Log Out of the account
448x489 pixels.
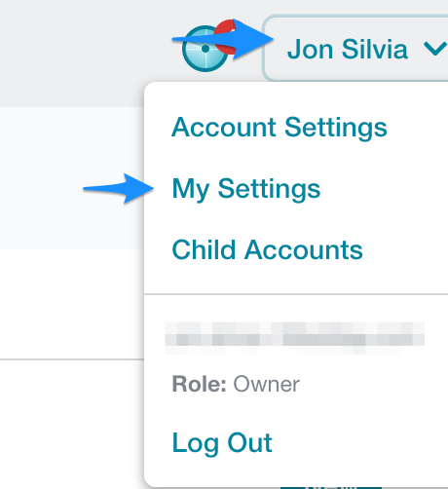pos(222,443)
